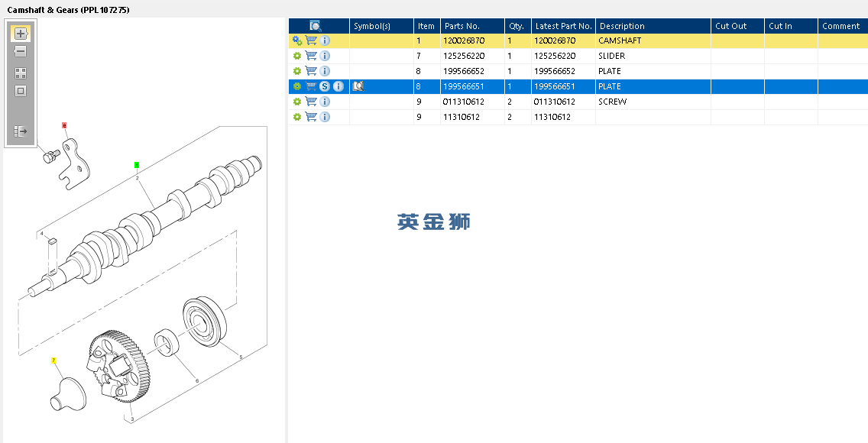Click green gear icon on PLATE 199566652 row

click(297, 71)
